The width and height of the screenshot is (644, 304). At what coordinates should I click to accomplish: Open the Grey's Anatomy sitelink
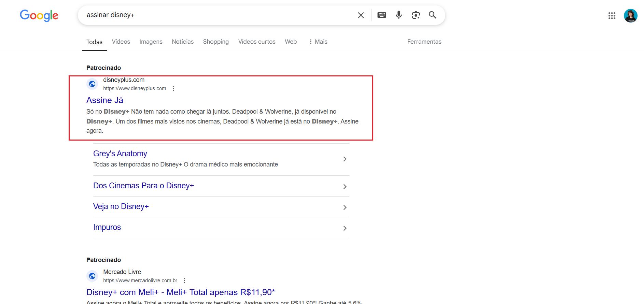coord(120,154)
